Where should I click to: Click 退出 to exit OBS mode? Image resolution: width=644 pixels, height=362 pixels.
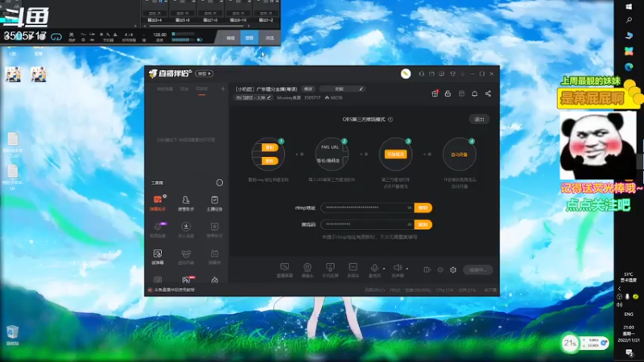pyautogui.click(x=479, y=119)
